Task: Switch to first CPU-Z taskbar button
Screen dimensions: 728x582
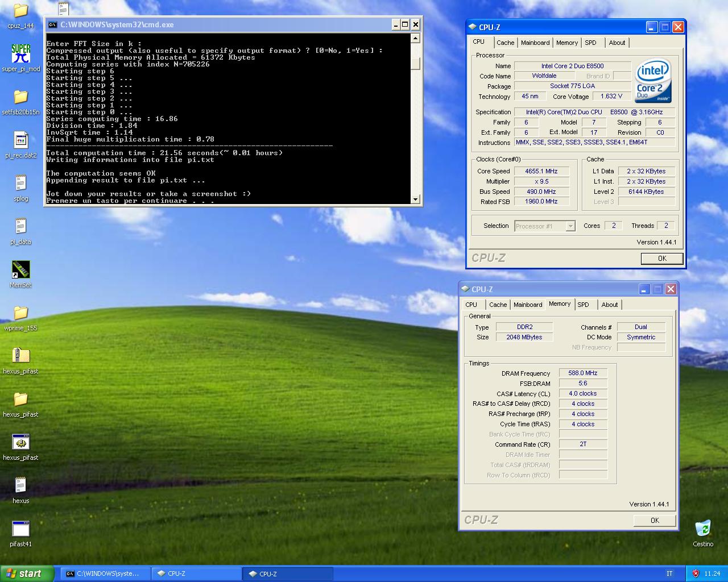Action: point(196,573)
